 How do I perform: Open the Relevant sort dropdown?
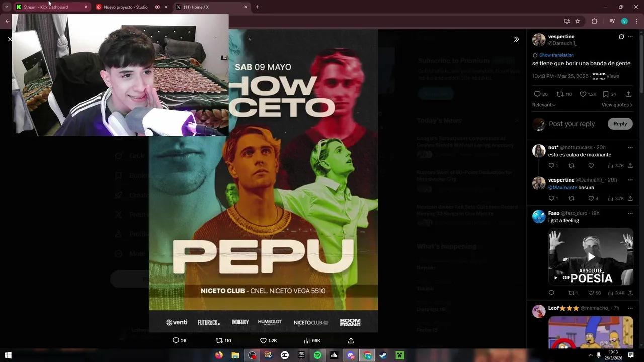tap(544, 105)
